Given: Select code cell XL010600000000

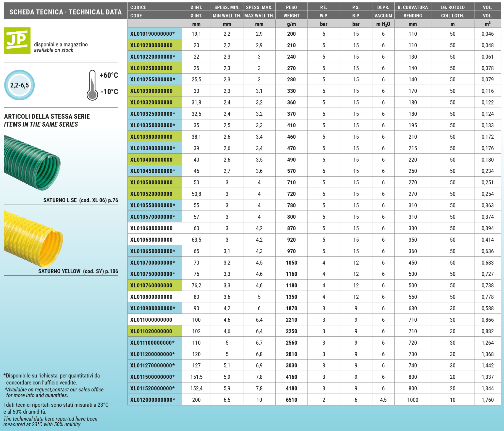Looking at the screenshot, I should (x=155, y=228).
